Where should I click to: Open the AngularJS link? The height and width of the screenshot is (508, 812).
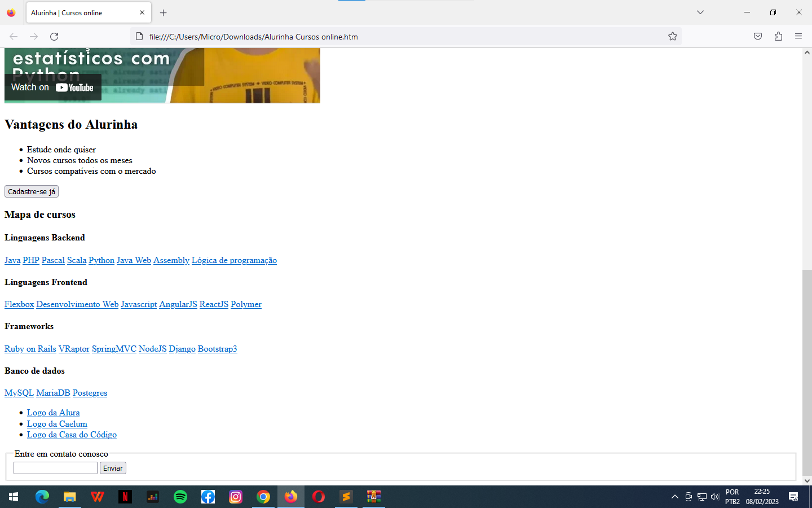[178, 304]
